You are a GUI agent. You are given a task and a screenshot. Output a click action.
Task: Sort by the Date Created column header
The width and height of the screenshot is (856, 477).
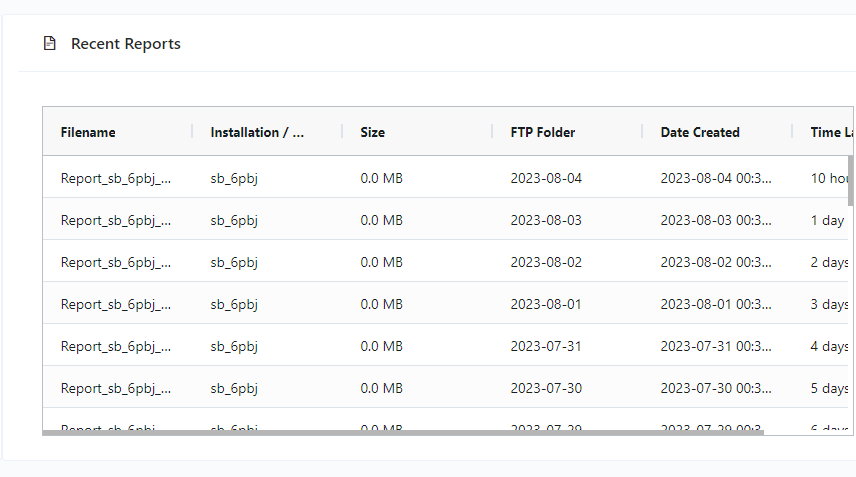pyautogui.click(x=700, y=132)
